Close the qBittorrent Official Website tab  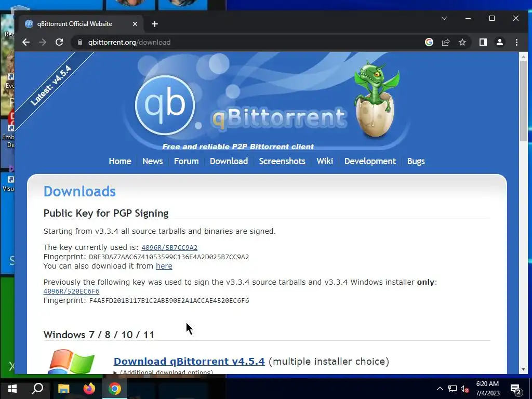135,24
